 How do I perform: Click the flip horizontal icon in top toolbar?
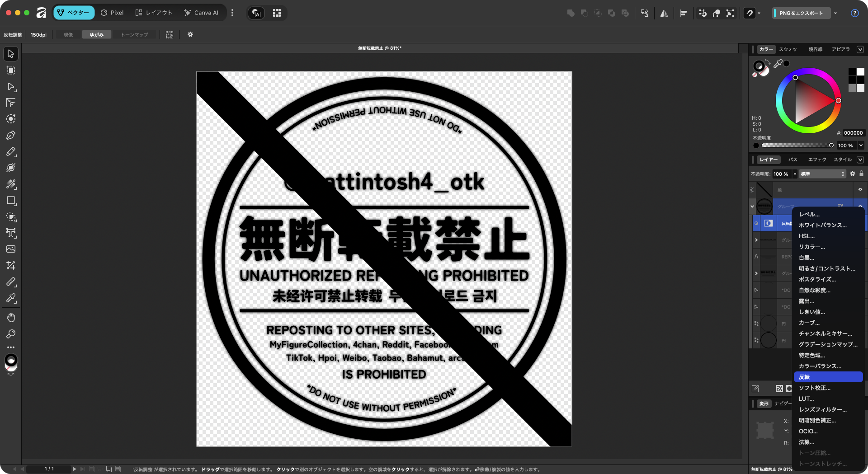click(x=664, y=13)
